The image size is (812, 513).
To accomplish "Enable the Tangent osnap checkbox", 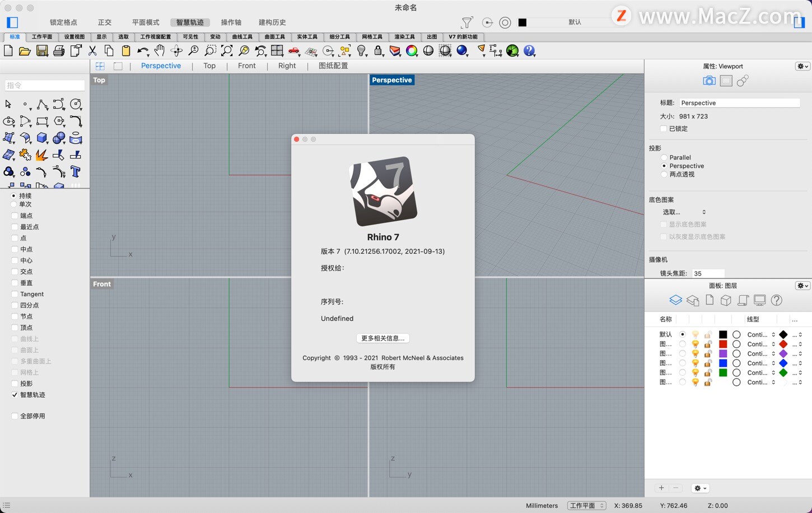I will [15, 294].
